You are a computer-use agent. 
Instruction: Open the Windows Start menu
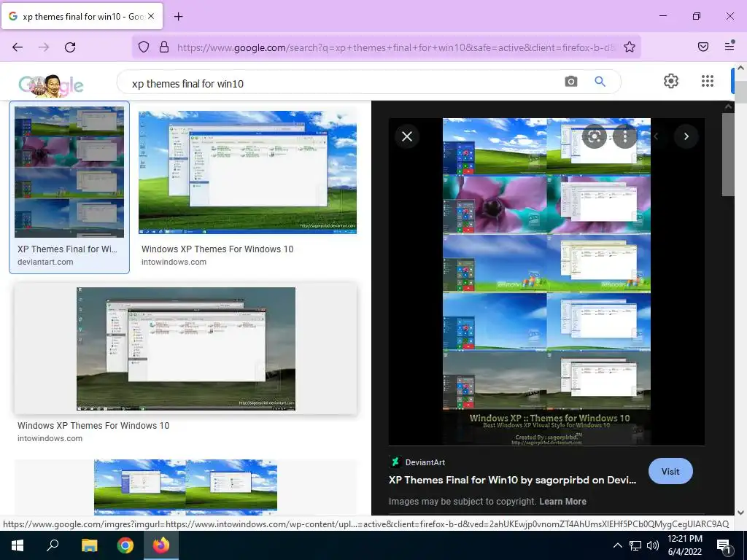coord(18,545)
